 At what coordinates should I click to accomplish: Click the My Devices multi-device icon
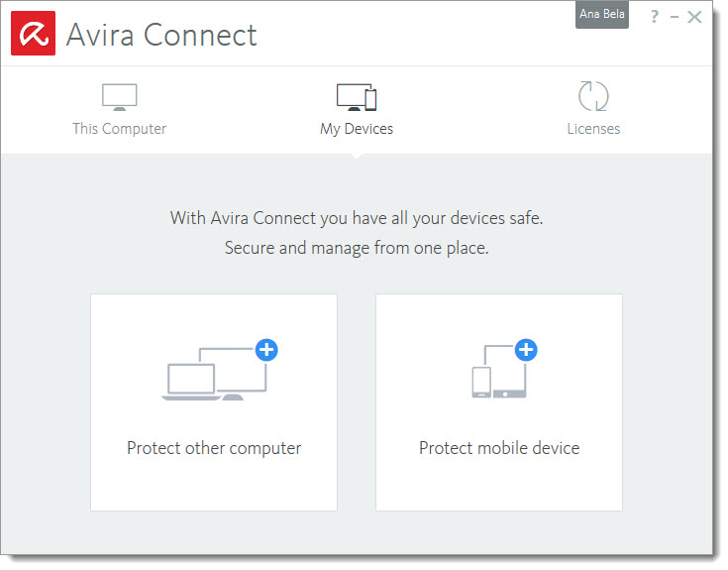pos(357,97)
